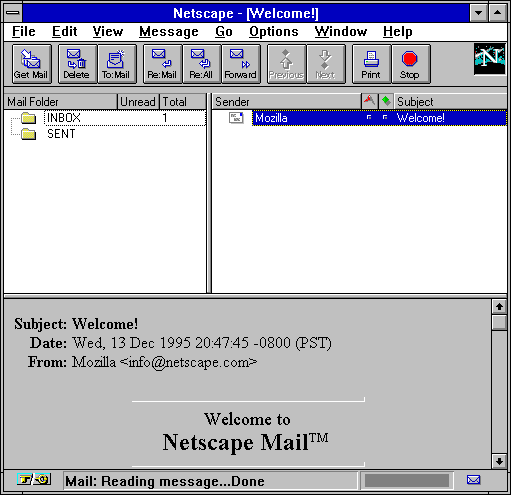Click the Total column header
The image size is (511, 495).
pos(183,101)
